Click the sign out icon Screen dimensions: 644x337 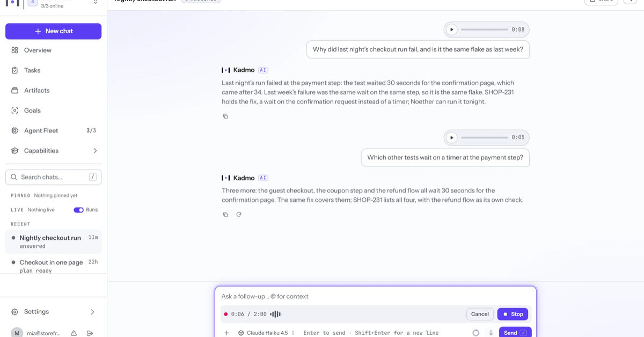point(90,333)
